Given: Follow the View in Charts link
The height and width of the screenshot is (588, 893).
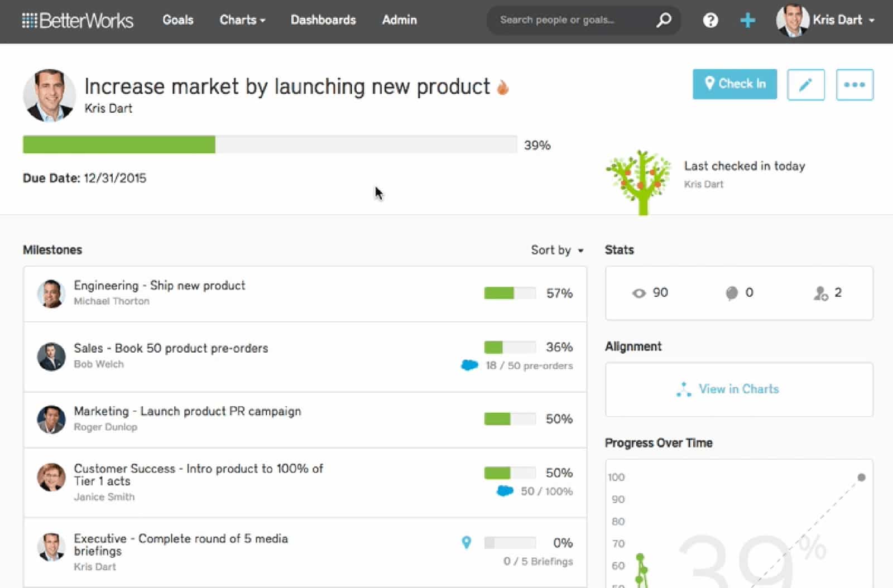Looking at the screenshot, I should [x=738, y=389].
